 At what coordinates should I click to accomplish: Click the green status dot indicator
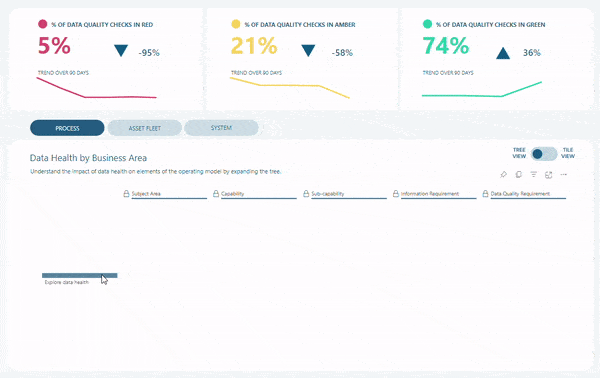[x=427, y=24]
